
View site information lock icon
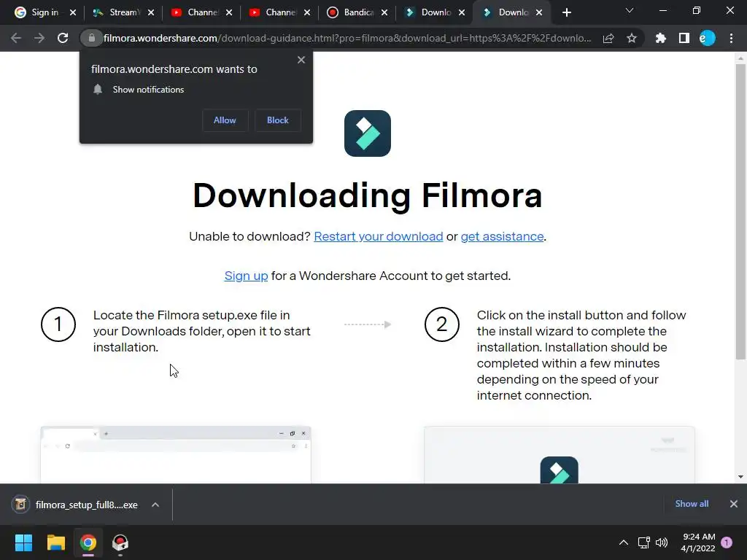(x=92, y=38)
